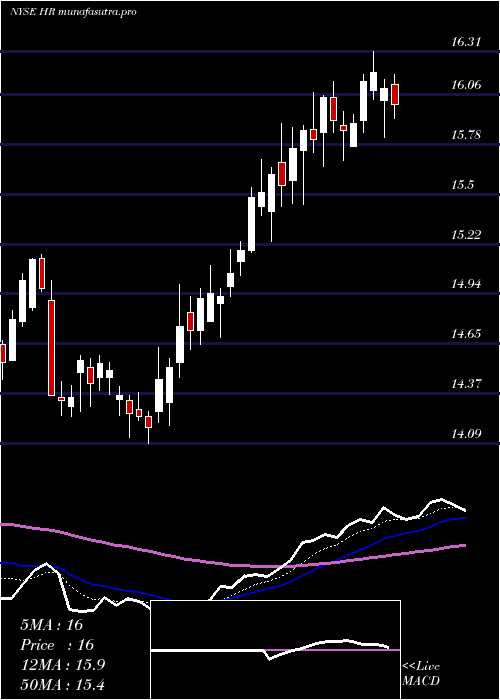Click the 5MA : 16 readout
500x700 pixels.
pos(51,625)
